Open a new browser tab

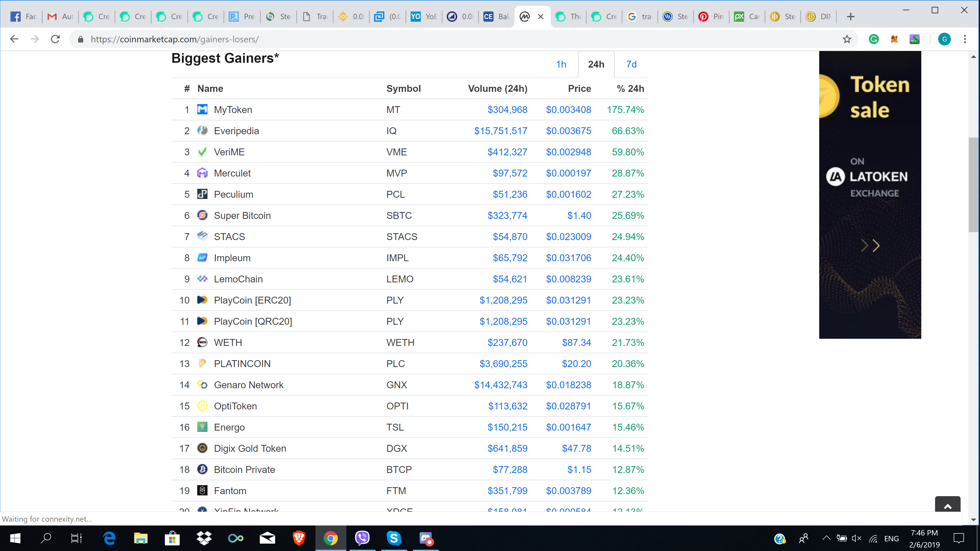(x=851, y=16)
